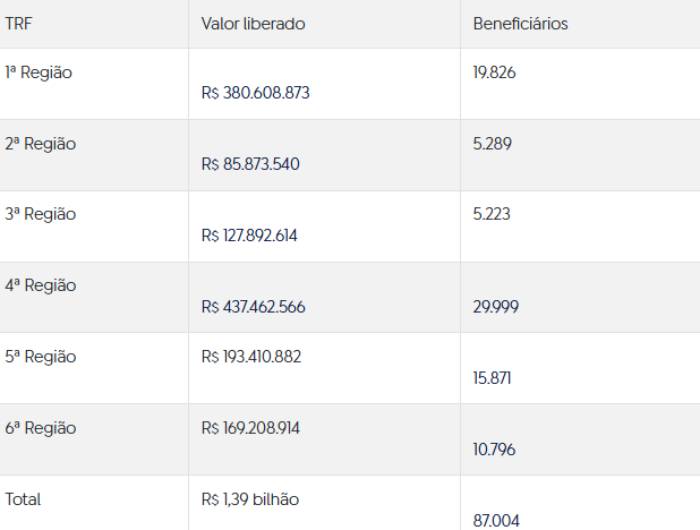Click the R$ 169.208.914 value cell
700x530 pixels.
tap(250, 428)
